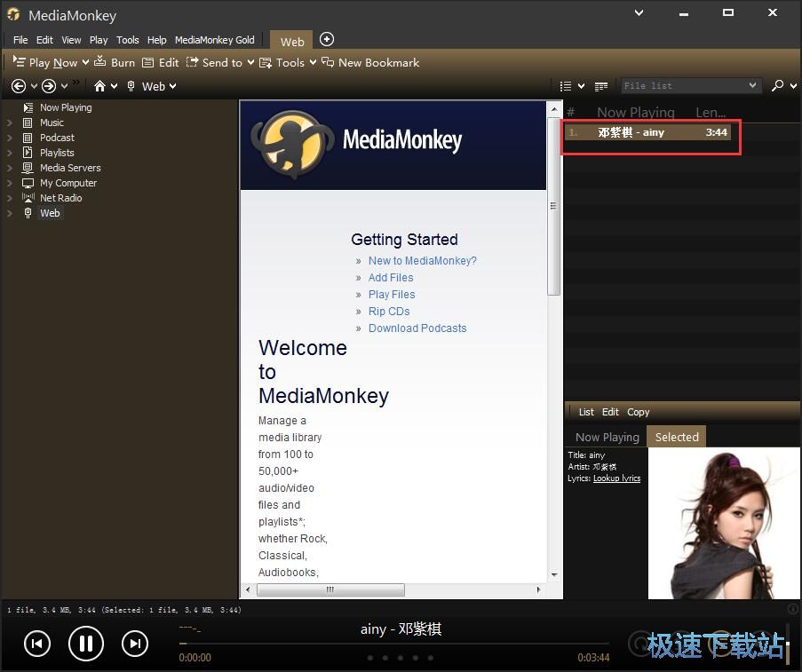The width and height of the screenshot is (802, 672).
Task: Select the Net Radio tree item
Action: pos(60,198)
